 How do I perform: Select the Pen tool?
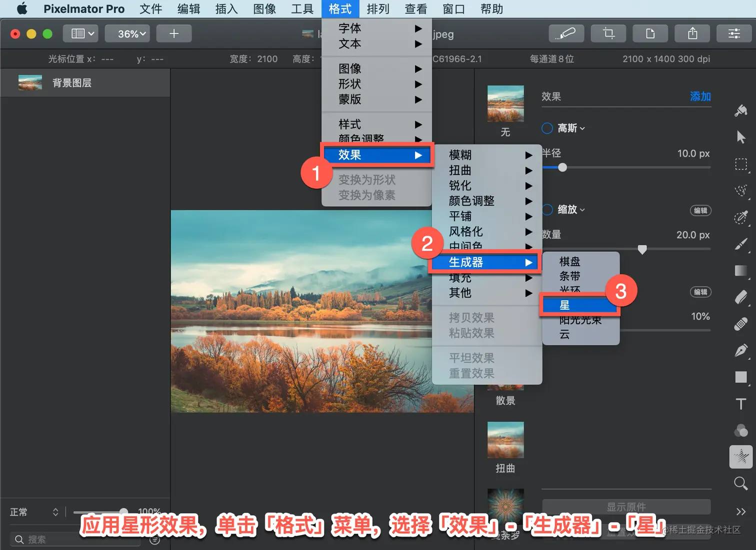(x=741, y=350)
